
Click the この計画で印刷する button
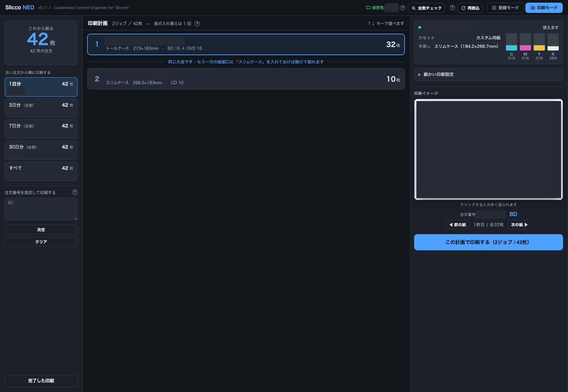[x=488, y=242]
